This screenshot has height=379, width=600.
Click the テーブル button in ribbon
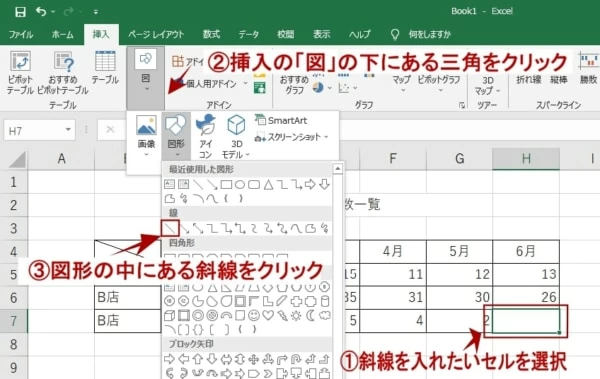[x=105, y=67]
